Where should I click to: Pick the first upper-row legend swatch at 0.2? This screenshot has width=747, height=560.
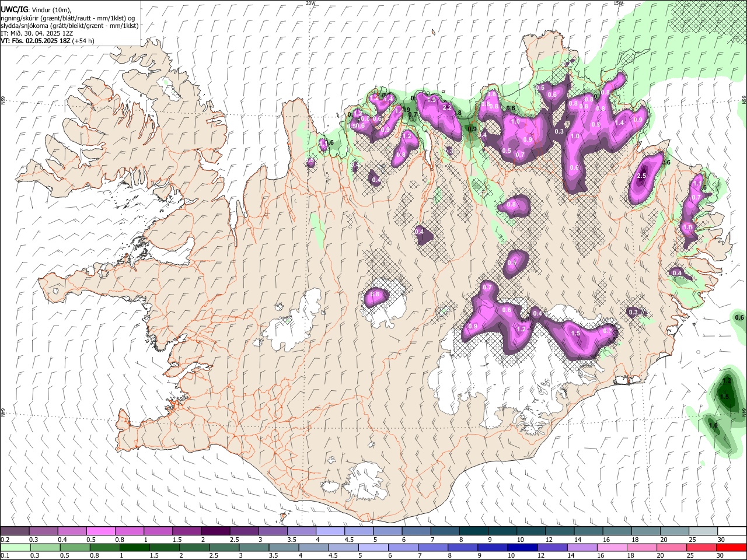[15, 531]
